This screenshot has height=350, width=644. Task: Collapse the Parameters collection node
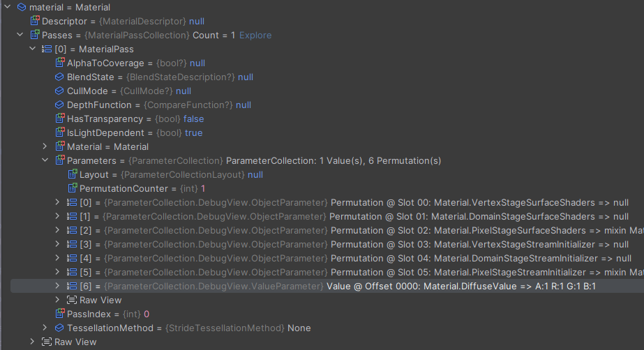(45, 160)
